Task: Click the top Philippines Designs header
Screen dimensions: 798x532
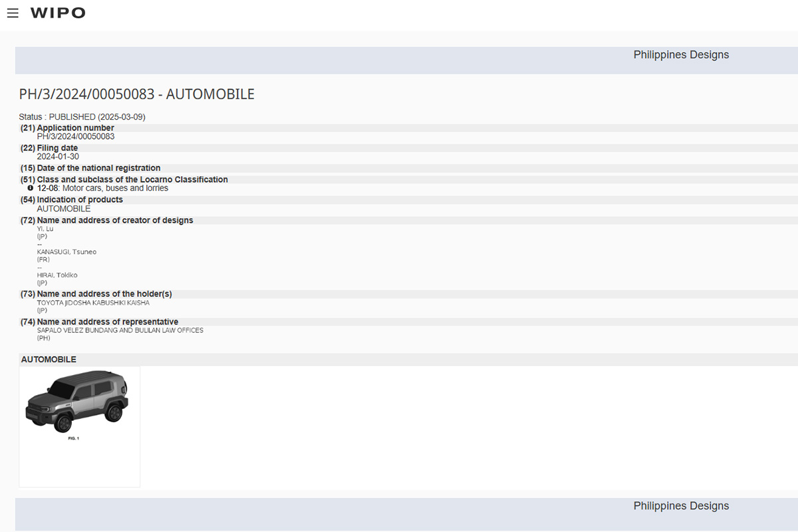Action: point(680,55)
